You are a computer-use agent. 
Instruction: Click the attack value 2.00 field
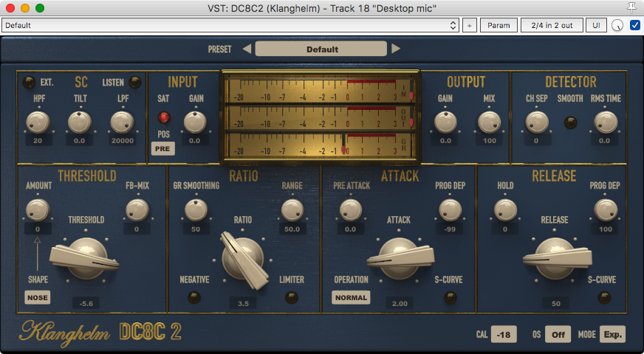pos(400,304)
